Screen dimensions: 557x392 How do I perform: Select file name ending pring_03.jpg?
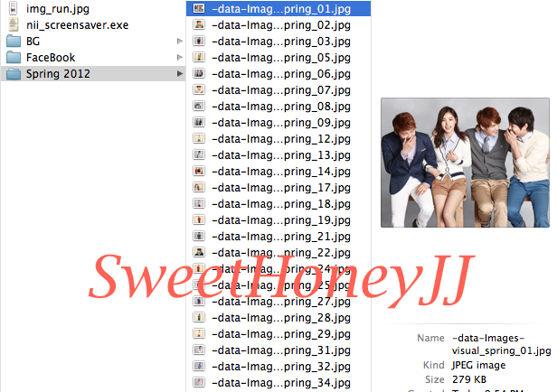pos(281,42)
